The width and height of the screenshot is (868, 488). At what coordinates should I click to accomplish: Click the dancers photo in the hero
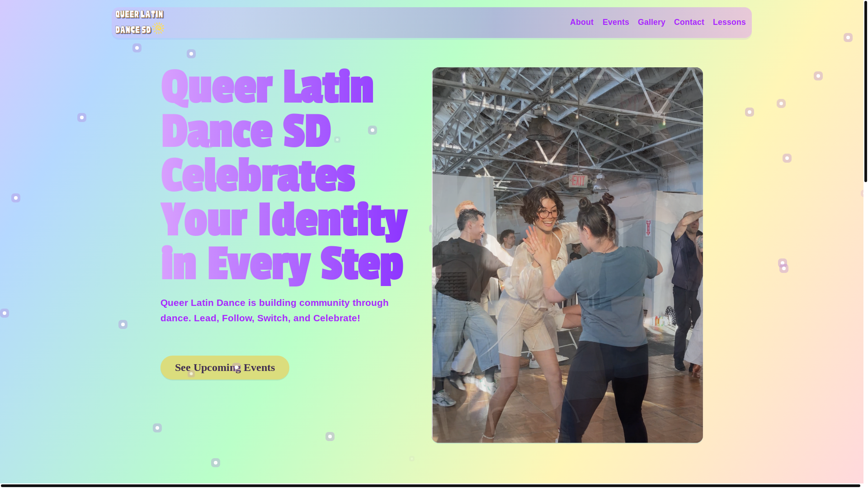(x=567, y=255)
